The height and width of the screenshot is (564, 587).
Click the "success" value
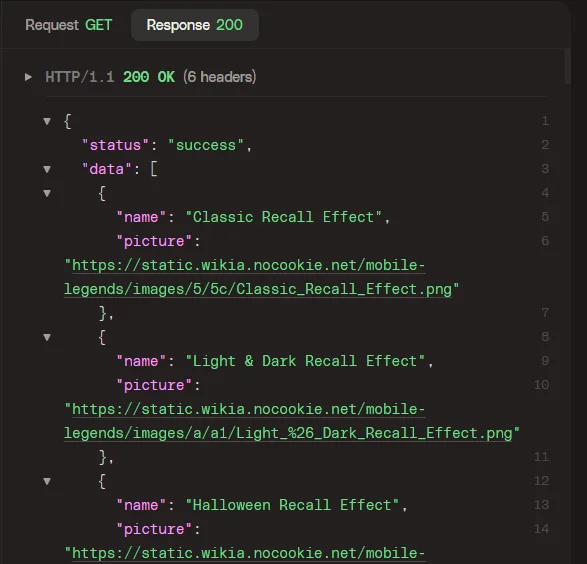tap(206, 145)
